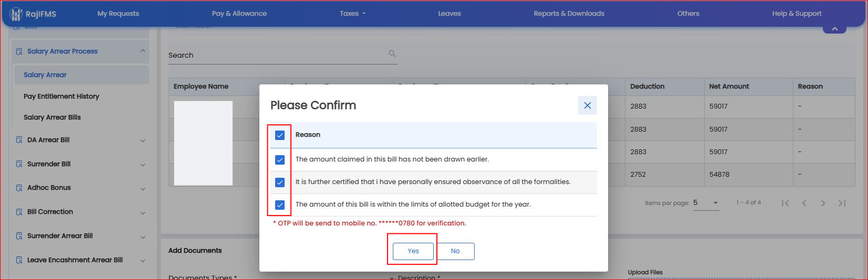Open the Taxes dropdown menu
Screen dimensions: 868x280
coord(352,14)
